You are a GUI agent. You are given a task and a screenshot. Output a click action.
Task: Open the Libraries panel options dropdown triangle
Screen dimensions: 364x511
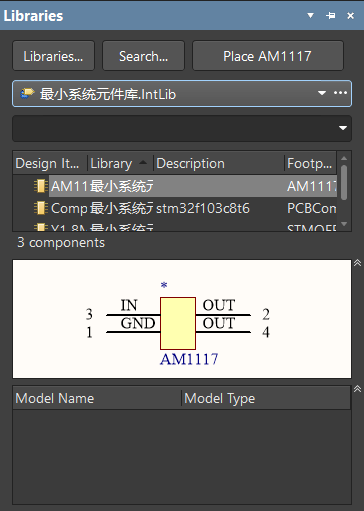[x=311, y=15]
